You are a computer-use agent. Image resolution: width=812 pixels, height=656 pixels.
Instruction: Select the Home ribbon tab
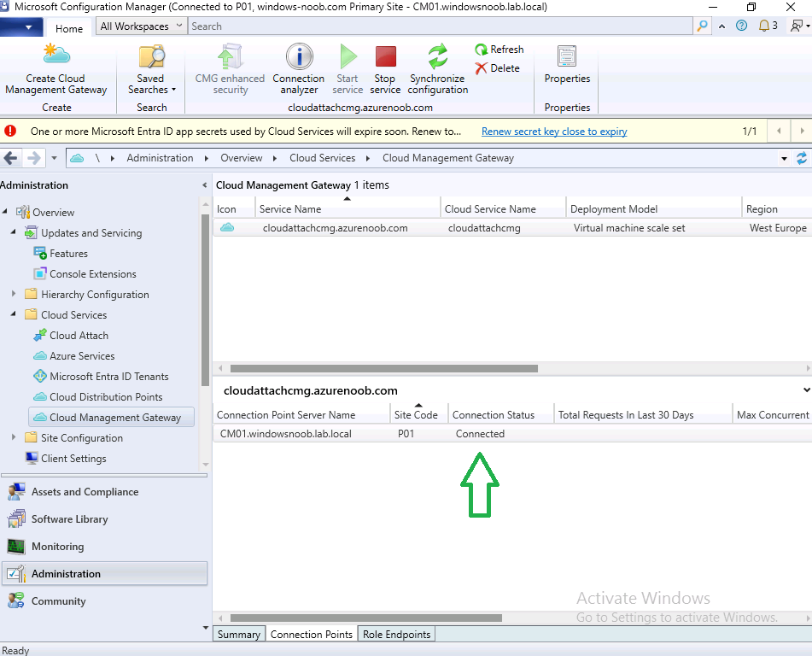pos(69,28)
